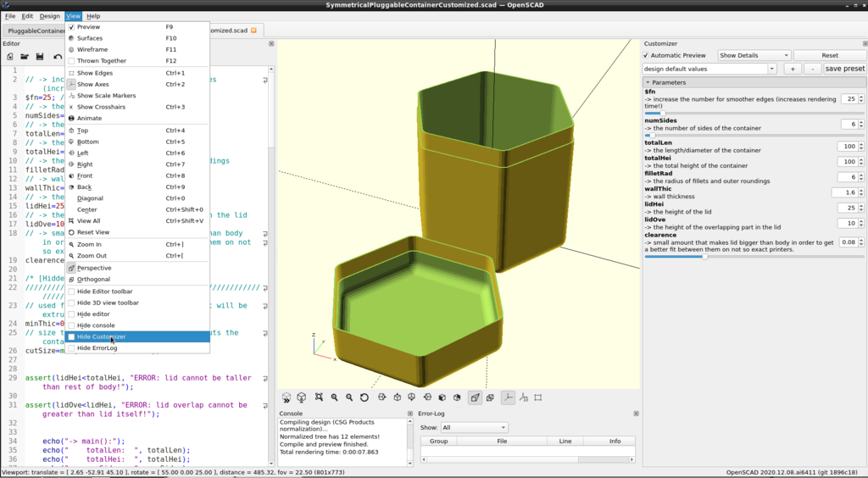Viewport: 868px width, 478px height.
Task: Click the New file icon in Editor toolbar
Action: click(10, 57)
